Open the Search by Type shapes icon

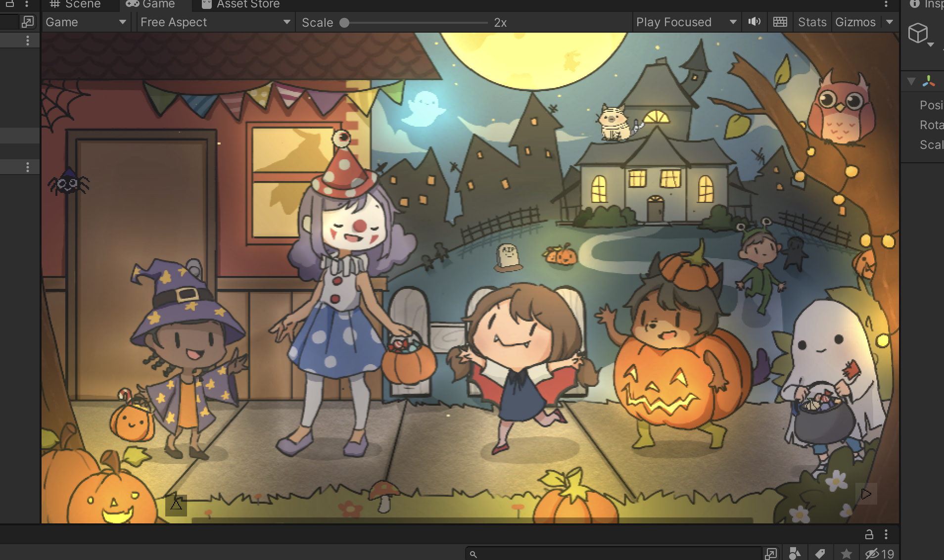coord(795,554)
